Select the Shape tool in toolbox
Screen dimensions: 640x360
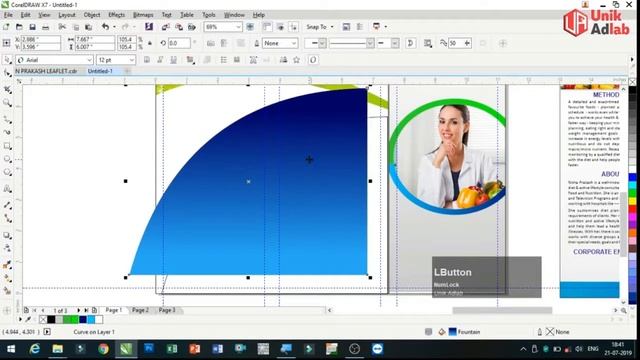[x=7, y=73]
